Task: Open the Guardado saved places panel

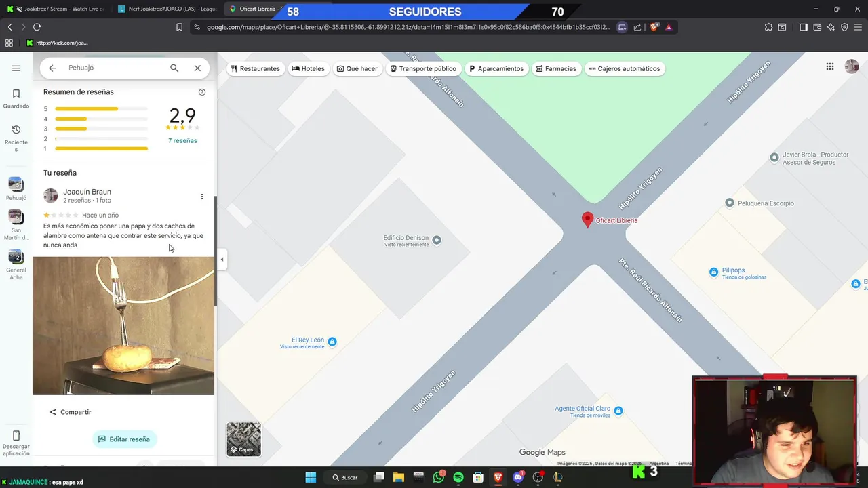Action: coord(16,98)
